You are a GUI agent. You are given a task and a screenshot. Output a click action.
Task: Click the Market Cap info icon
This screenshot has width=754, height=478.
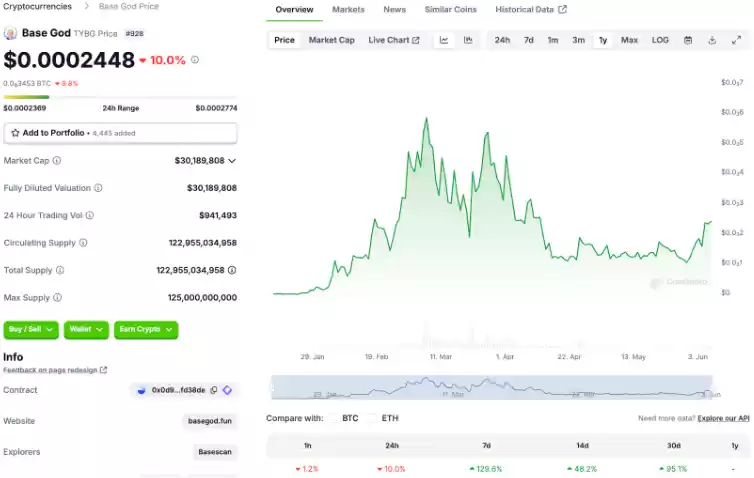click(x=57, y=160)
